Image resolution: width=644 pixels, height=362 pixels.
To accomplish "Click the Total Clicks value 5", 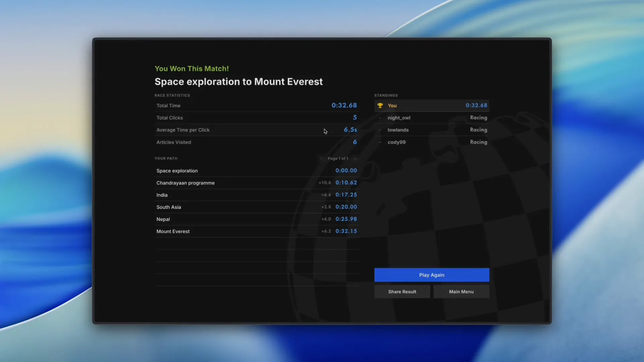I will pyautogui.click(x=355, y=118).
